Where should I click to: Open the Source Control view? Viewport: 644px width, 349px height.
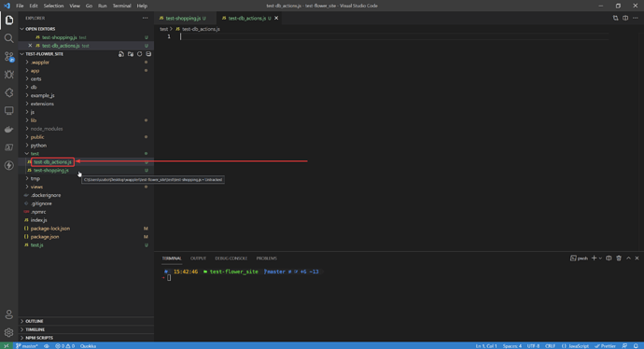[8, 56]
